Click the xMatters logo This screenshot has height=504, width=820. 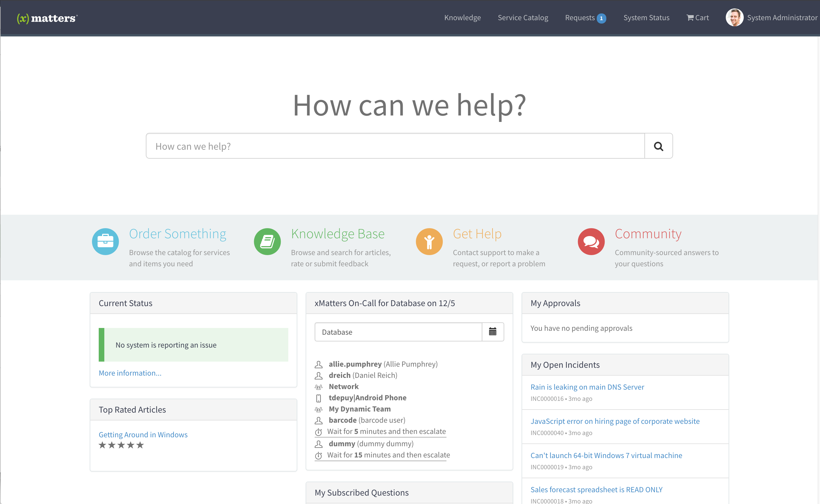pyautogui.click(x=47, y=18)
